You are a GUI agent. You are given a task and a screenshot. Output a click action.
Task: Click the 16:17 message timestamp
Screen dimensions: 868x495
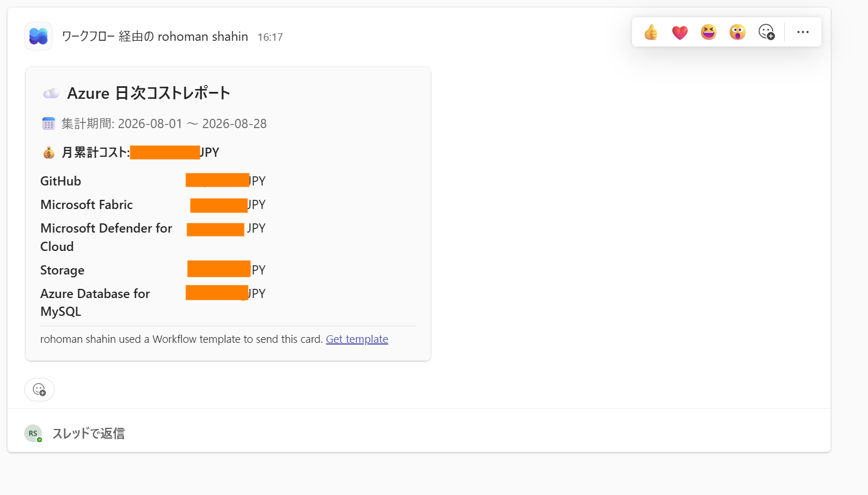pyautogui.click(x=270, y=37)
